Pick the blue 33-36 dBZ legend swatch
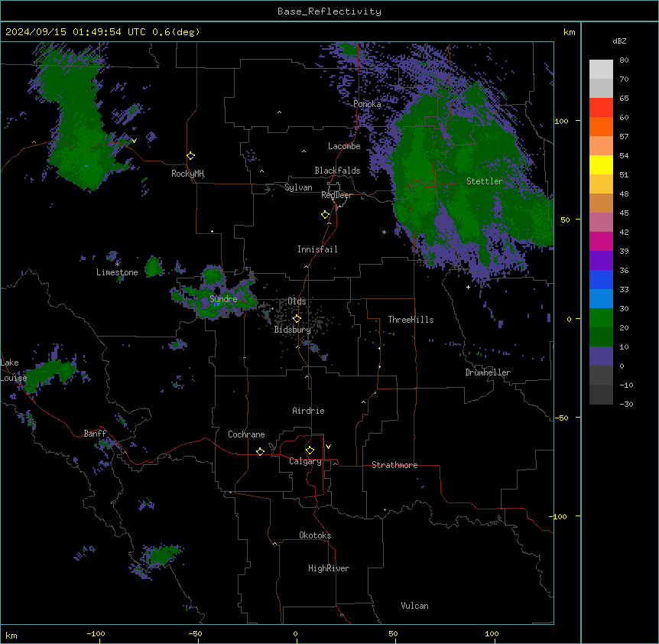Screen dimensions: 659x644 coord(601,279)
